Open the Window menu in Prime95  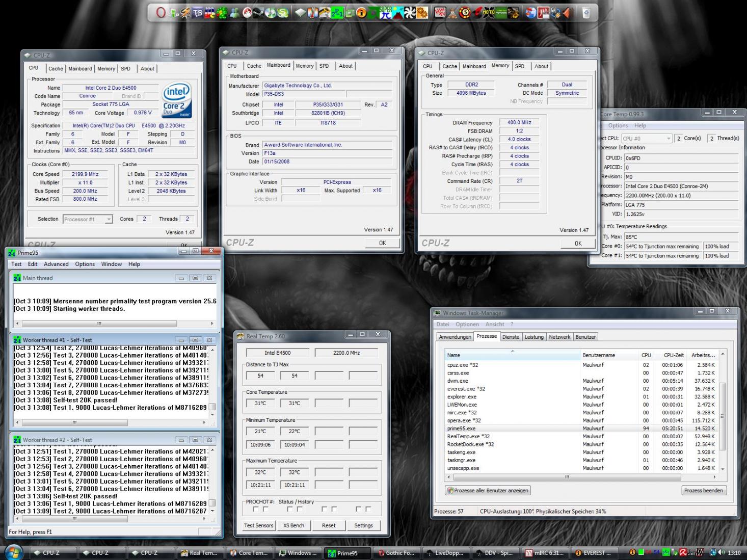click(x=111, y=264)
